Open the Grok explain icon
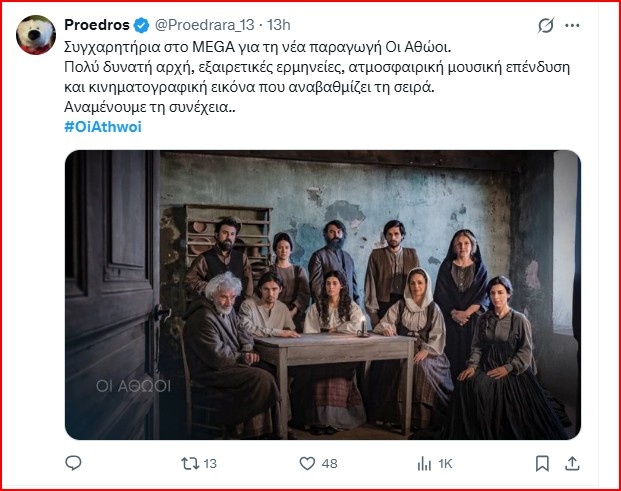This screenshot has width=621, height=491. [546, 26]
